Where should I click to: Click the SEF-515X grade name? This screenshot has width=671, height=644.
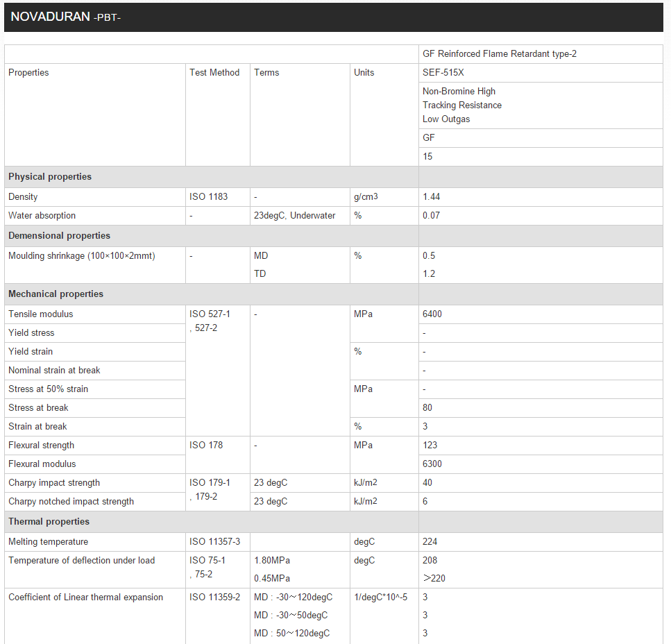443,72
